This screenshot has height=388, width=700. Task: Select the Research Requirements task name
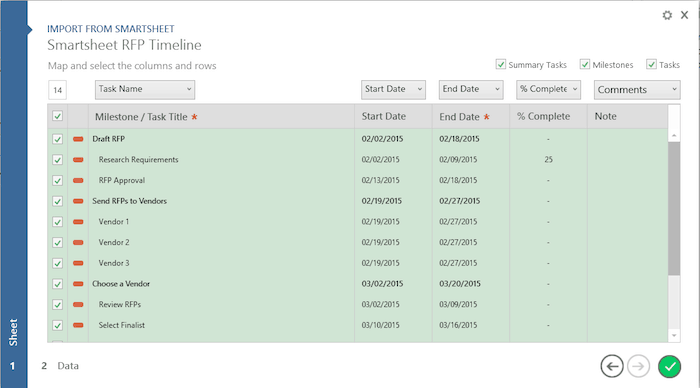point(138,159)
